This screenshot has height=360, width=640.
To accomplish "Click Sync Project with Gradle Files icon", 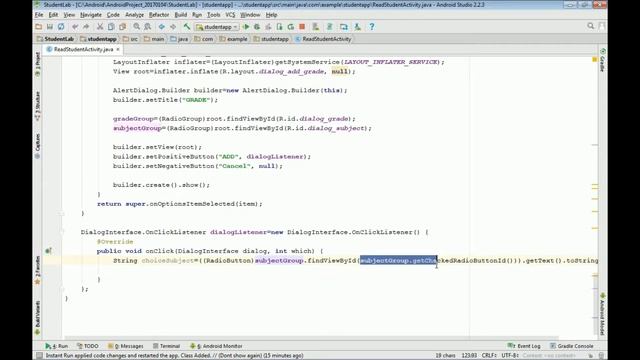I will pyautogui.click(x=329, y=27).
